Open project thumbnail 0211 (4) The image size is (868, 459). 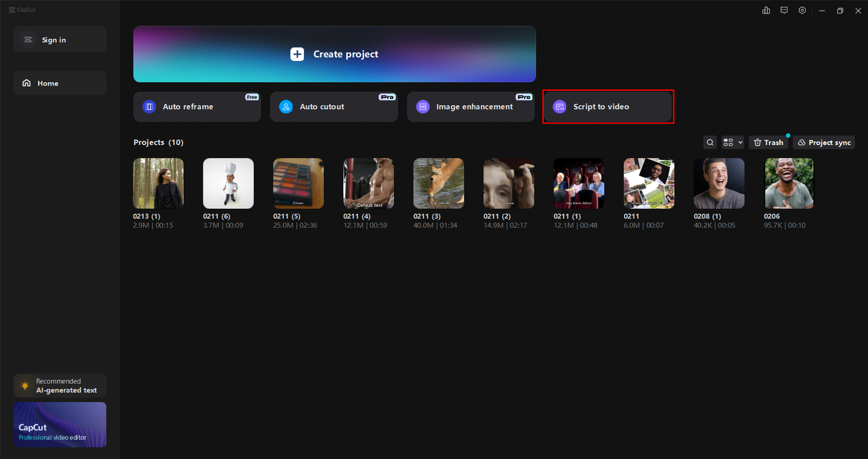[x=369, y=183]
